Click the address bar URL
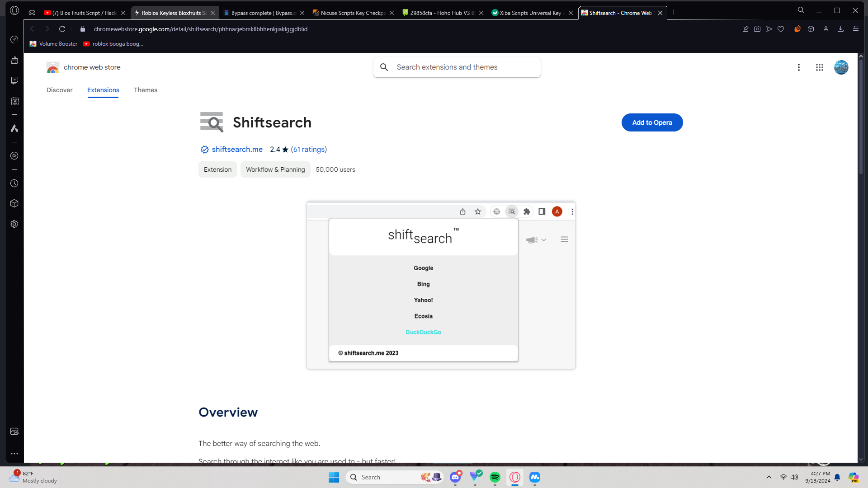 [201, 29]
